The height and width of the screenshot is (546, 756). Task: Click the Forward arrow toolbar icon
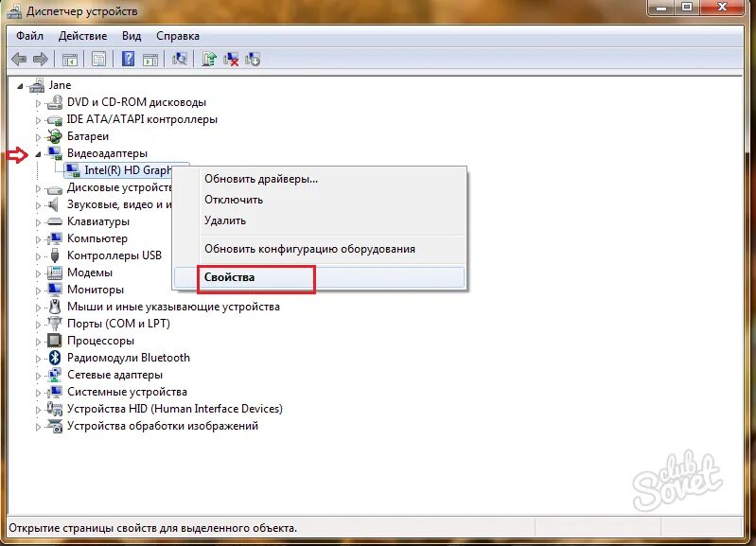(x=41, y=60)
